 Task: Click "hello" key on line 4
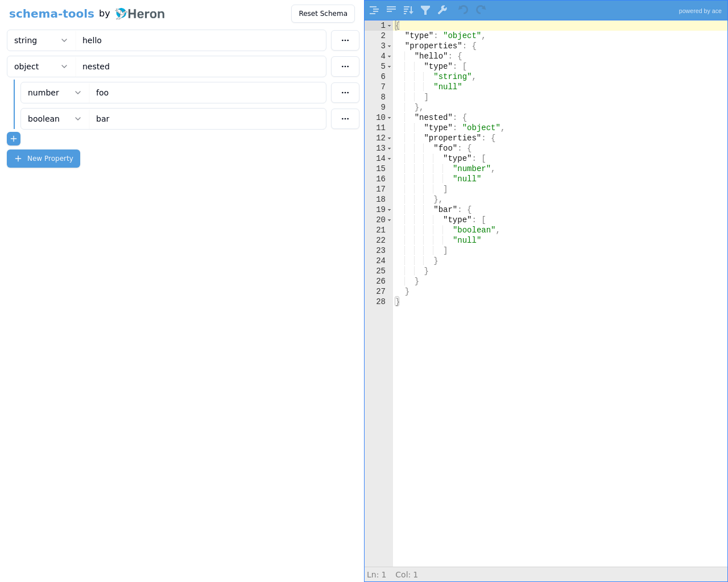click(432, 56)
